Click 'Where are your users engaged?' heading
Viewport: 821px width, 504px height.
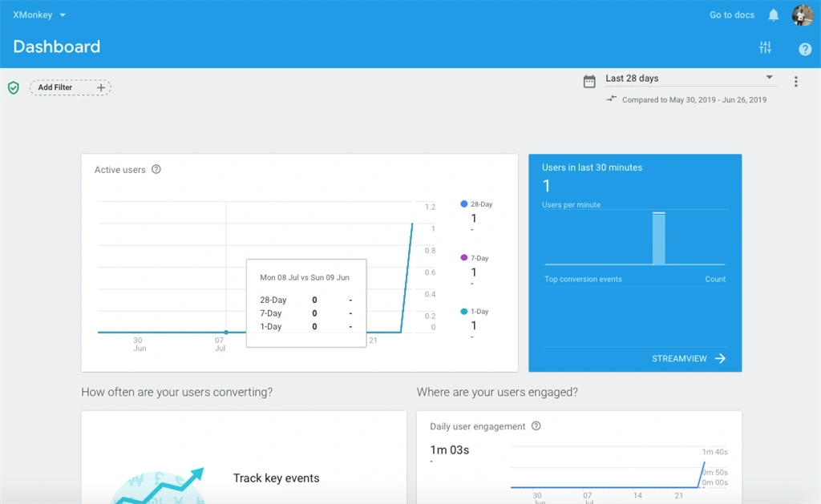[497, 392]
